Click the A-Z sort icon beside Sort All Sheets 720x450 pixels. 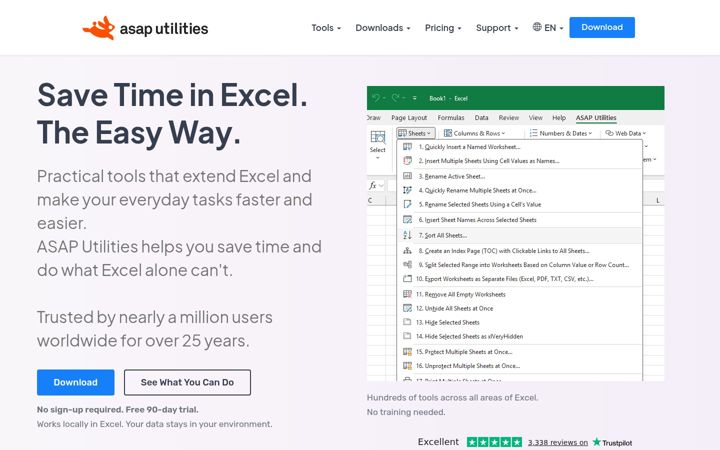[x=407, y=235]
